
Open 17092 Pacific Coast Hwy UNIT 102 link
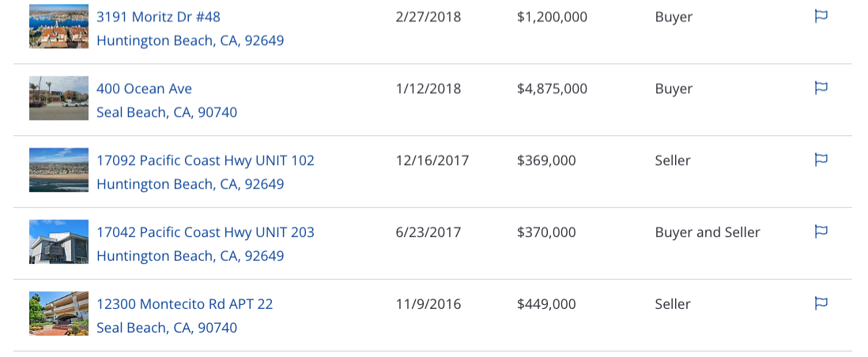tap(206, 160)
